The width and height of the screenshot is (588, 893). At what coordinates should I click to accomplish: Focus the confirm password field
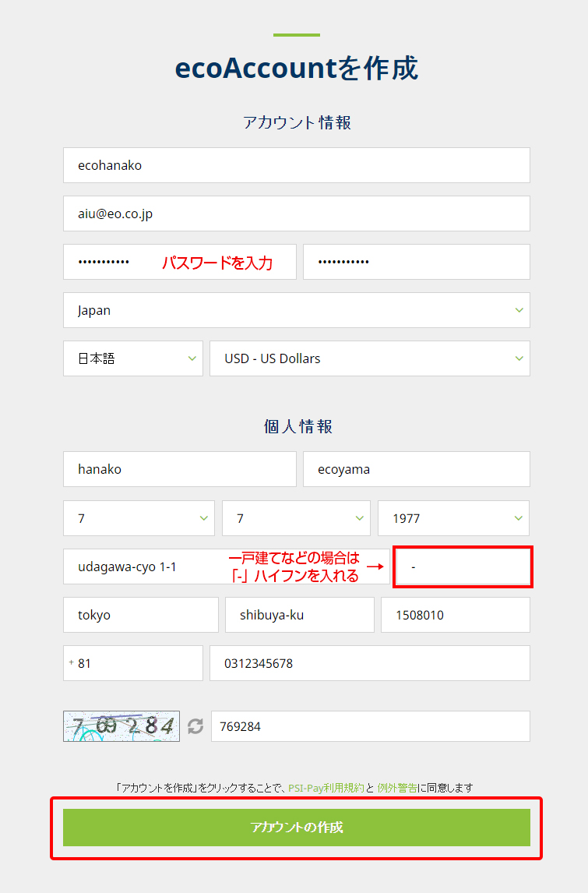(x=417, y=262)
